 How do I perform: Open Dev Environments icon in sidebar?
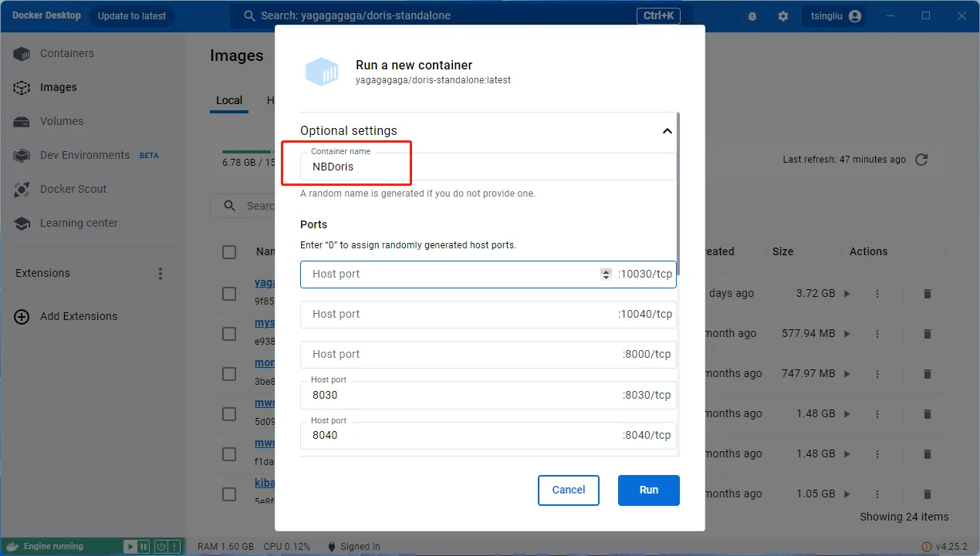pyautogui.click(x=22, y=156)
